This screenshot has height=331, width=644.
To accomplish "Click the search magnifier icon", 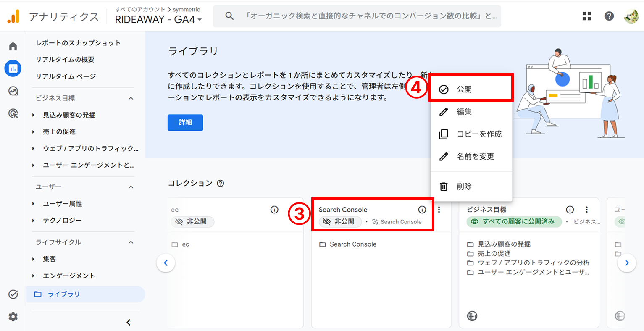I will coord(229,16).
